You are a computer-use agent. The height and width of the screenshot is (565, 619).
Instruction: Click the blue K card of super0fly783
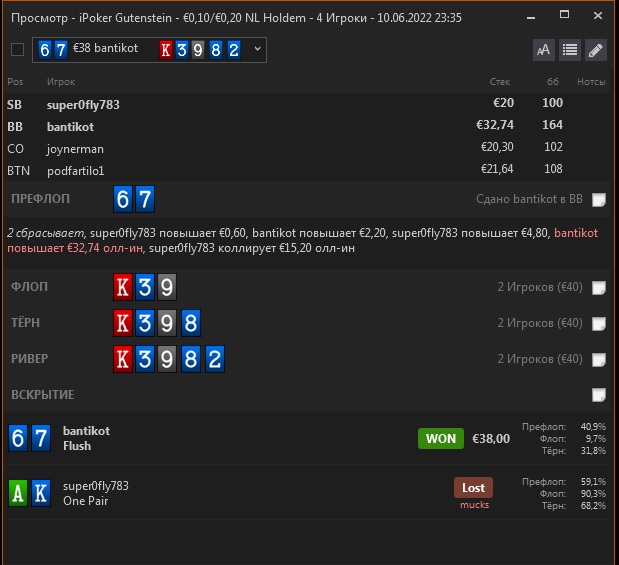(x=41, y=493)
